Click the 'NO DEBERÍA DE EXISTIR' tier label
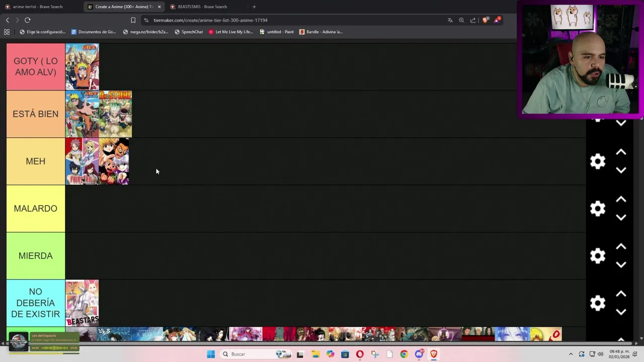 (x=36, y=303)
